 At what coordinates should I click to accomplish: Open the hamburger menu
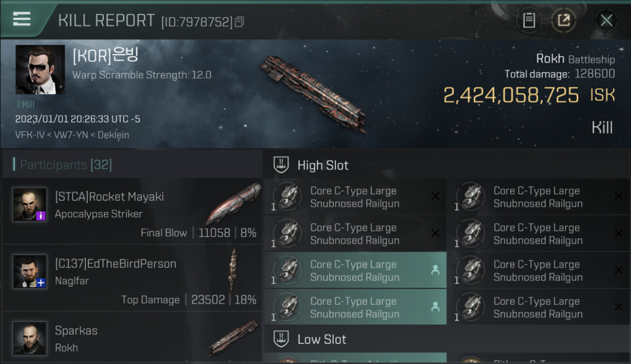pyautogui.click(x=22, y=19)
